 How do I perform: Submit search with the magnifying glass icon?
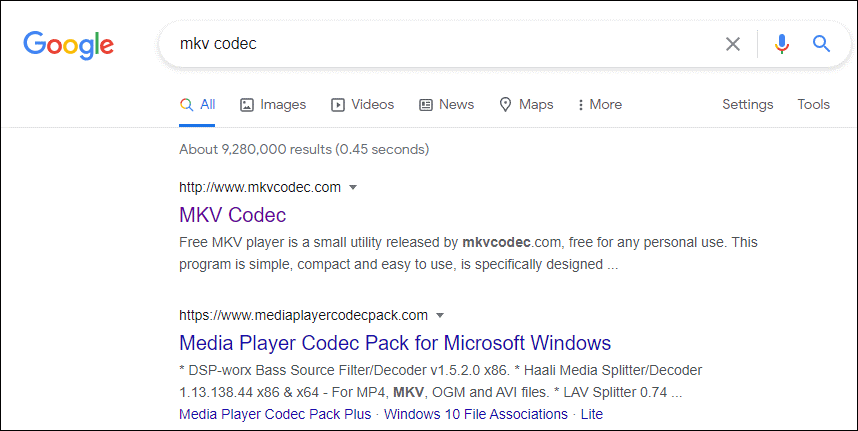821,43
